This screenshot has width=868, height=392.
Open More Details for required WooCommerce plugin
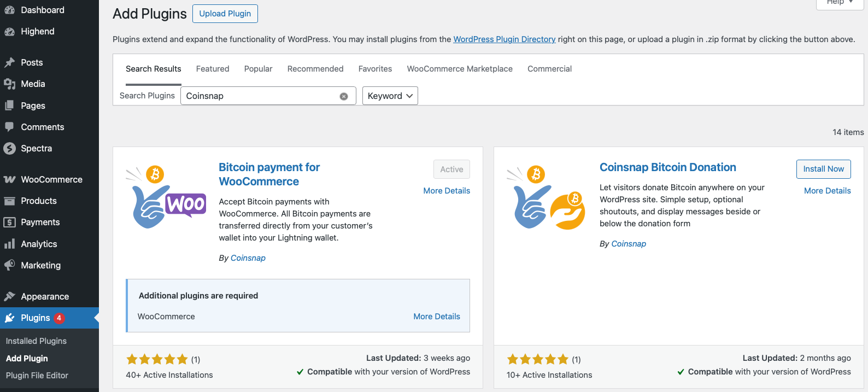437,317
